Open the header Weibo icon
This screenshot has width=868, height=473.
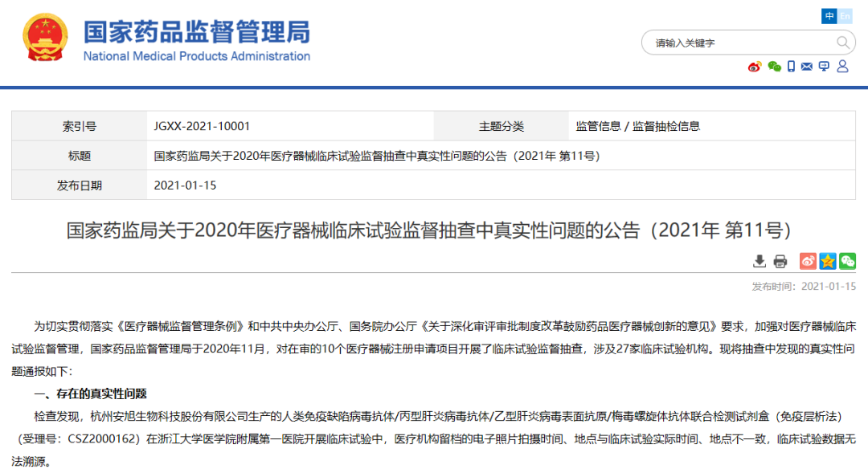click(x=754, y=67)
